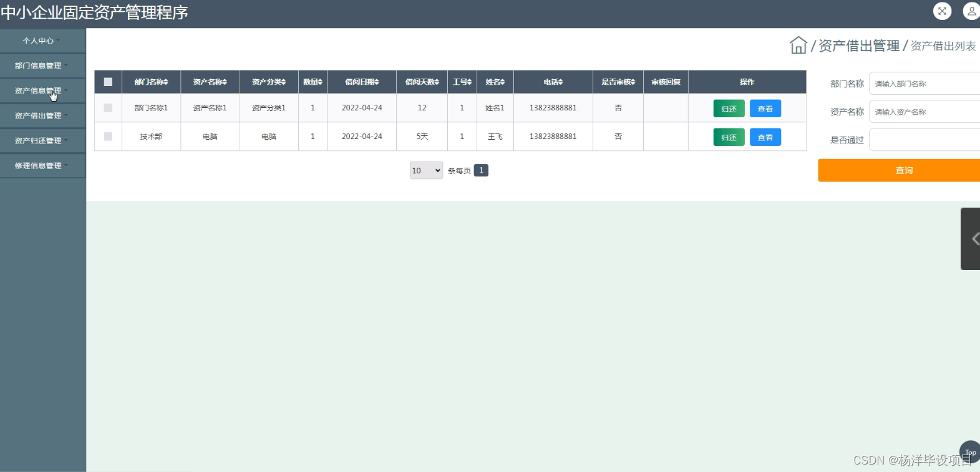
Task: Open 资产借出管理 sidebar menu
Action: click(x=42, y=115)
